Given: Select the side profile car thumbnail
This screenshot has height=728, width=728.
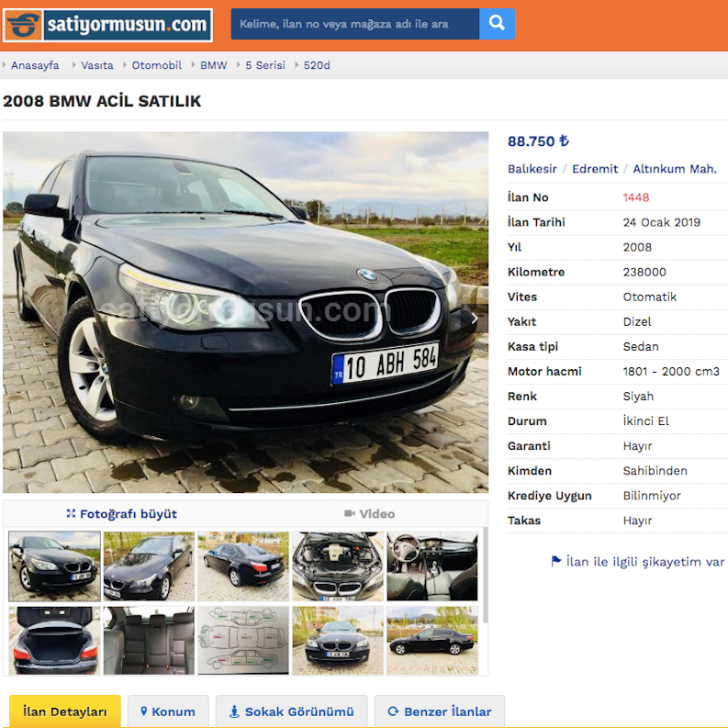Looking at the screenshot, I should 432,640.
